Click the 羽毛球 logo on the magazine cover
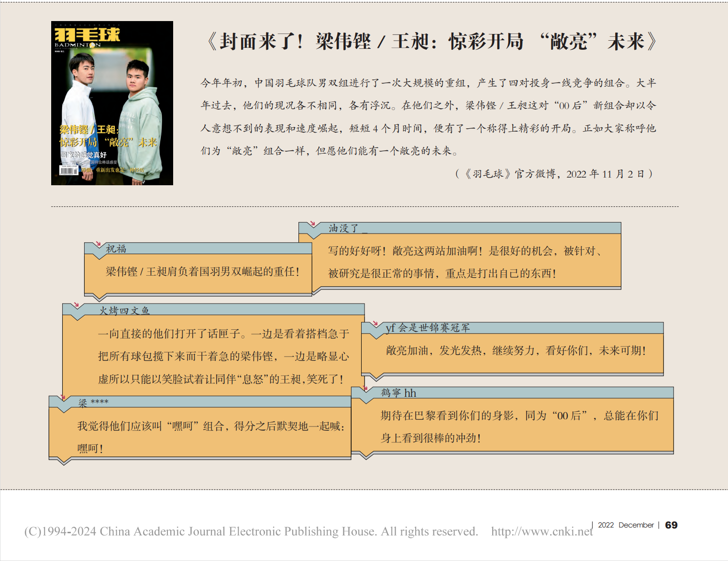Viewport: 728px width, 561px height. (87, 35)
